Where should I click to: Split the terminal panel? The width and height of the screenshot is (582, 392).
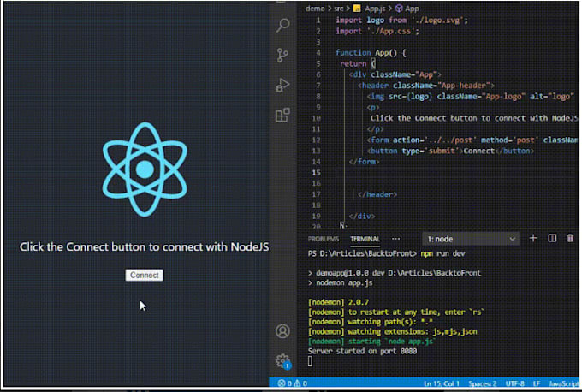pyautogui.click(x=552, y=238)
